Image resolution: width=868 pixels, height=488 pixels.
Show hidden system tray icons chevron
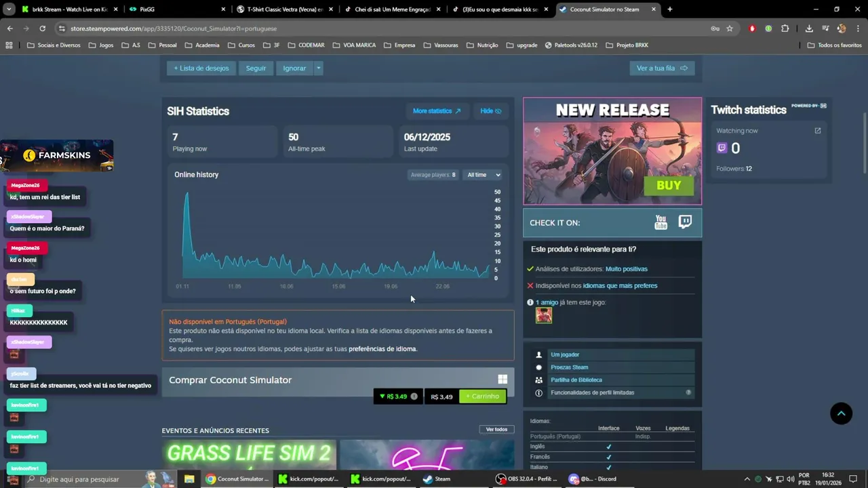pos(747,479)
